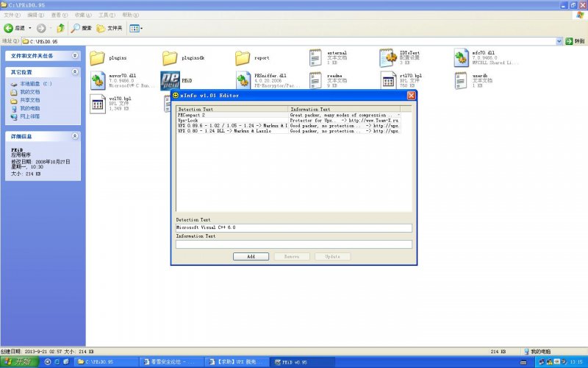Click Detection Text field with Microsoft Visual C++
The width and height of the screenshot is (588, 368).
(x=293, y=227)
